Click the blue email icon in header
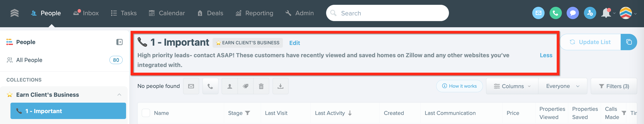644x124 pixels. (538, 13)
